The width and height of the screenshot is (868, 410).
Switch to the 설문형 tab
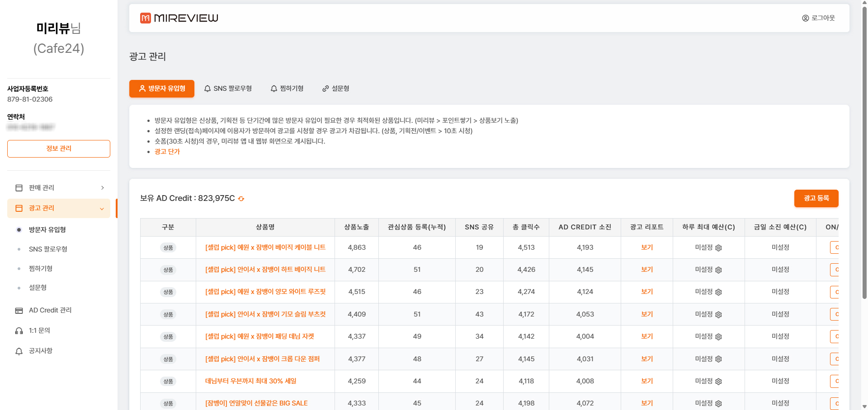(335, 89)
